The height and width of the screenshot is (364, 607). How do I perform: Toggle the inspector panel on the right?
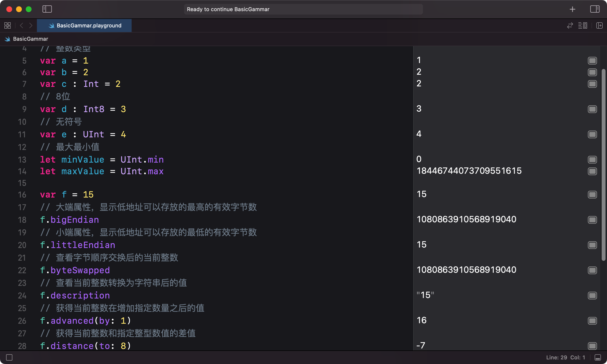pos(595,9)
